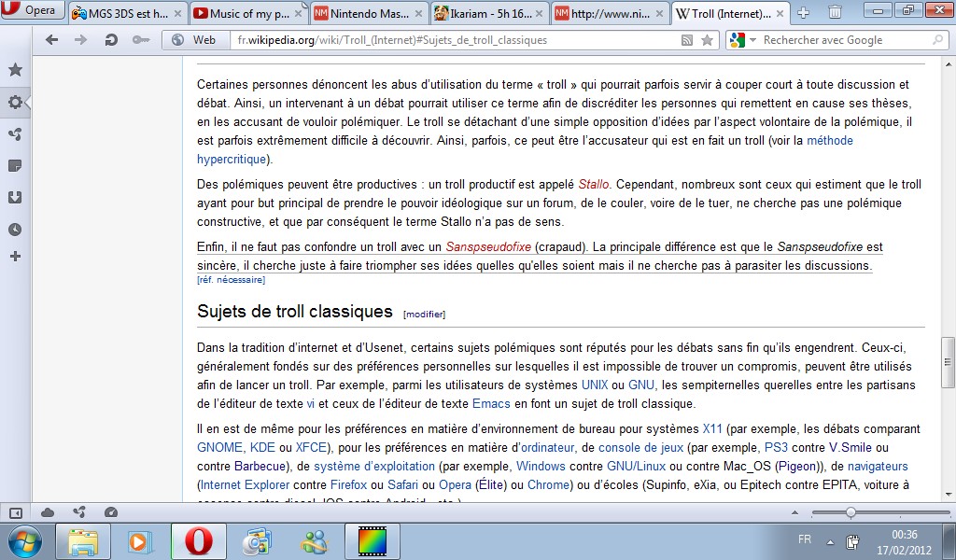Screen dimensions: 956x560
Task: Open the console de jeux link
Action: click(640, 448)
